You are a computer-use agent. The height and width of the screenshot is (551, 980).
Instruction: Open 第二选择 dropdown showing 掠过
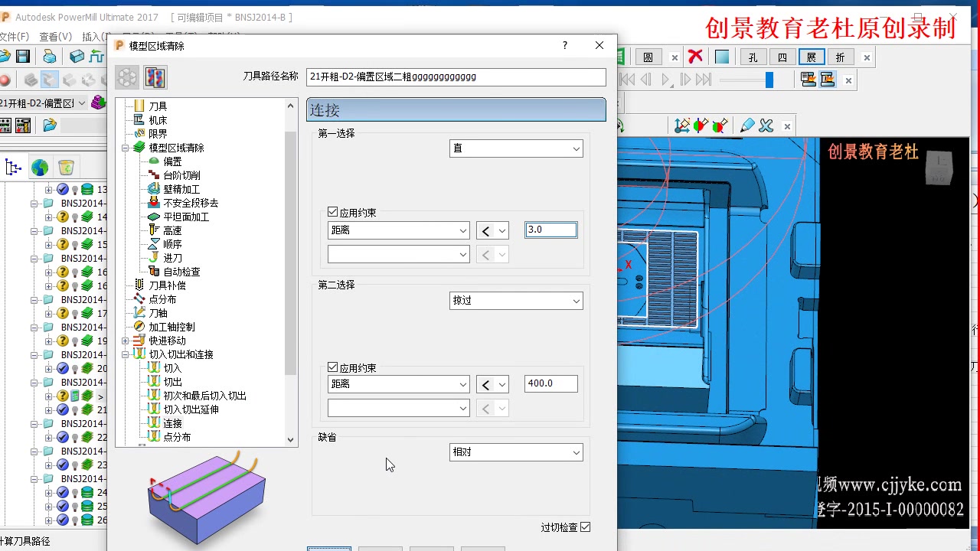(x=516, y=301)
